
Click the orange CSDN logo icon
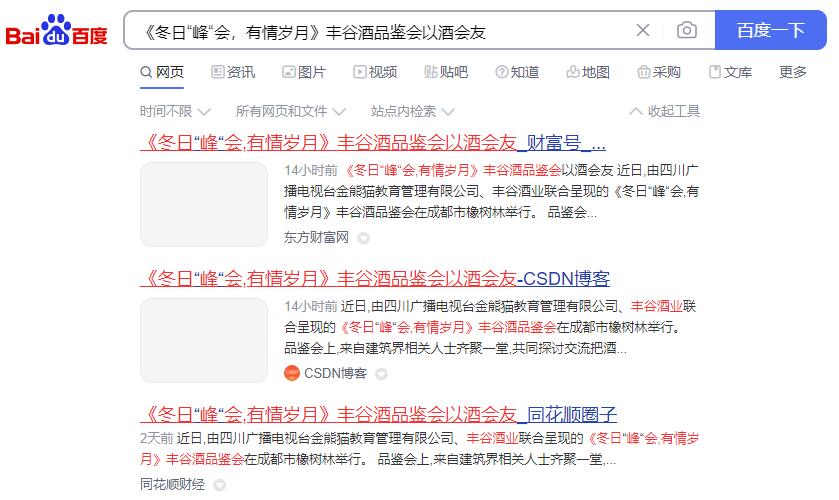[292, 373]
